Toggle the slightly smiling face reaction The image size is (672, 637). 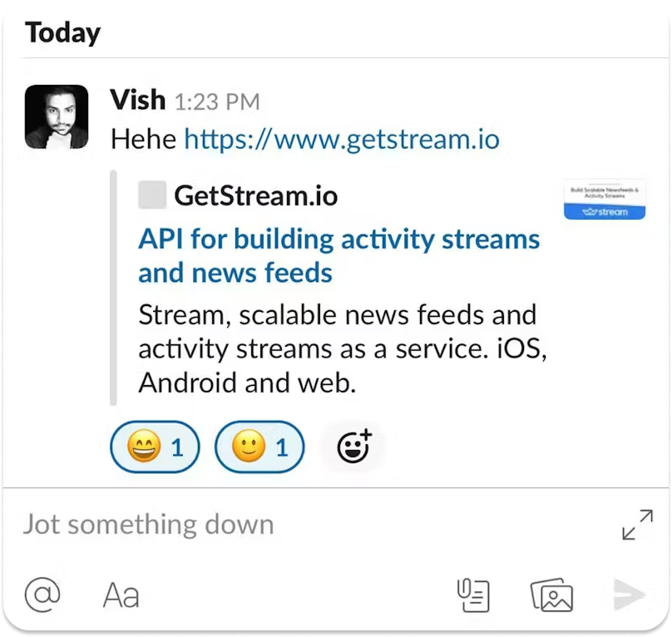point(260,447)
